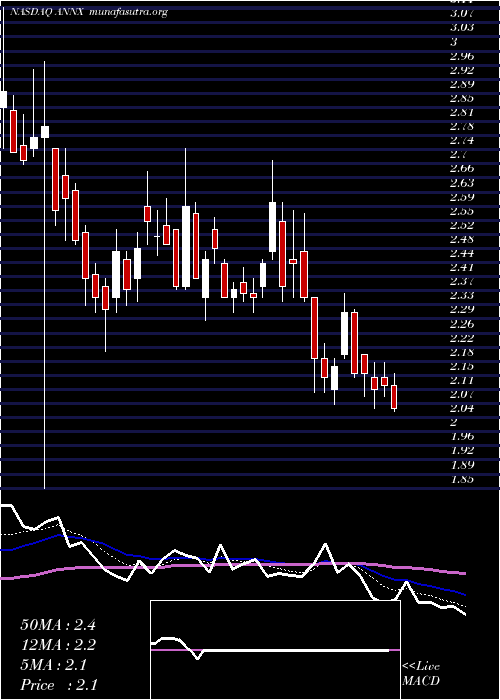Click the 2.63 price axis label
Image resolution: width=500 pixels, height=700 pixels.
coord(463,183)
